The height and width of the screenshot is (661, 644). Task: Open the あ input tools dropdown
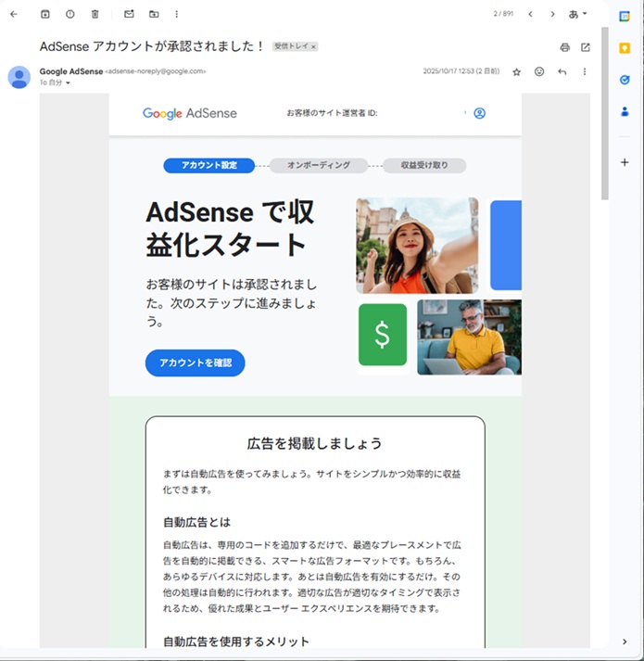(x=578, y=14)
